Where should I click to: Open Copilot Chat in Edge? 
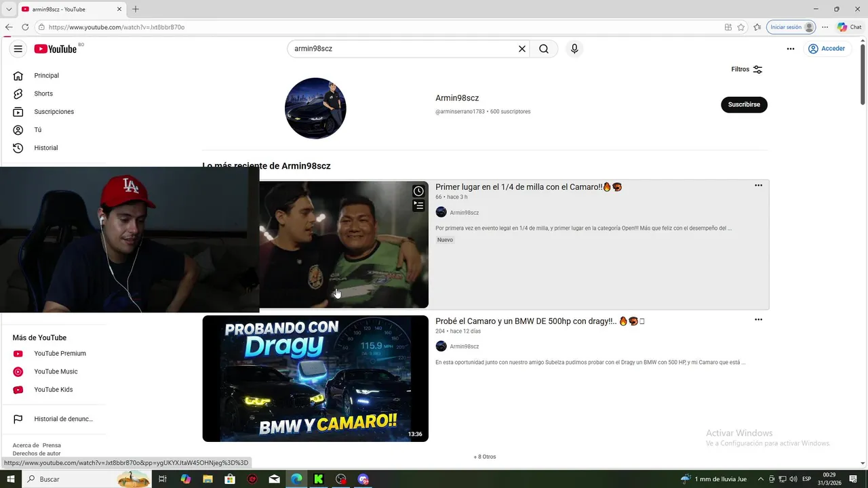(849, 27)
